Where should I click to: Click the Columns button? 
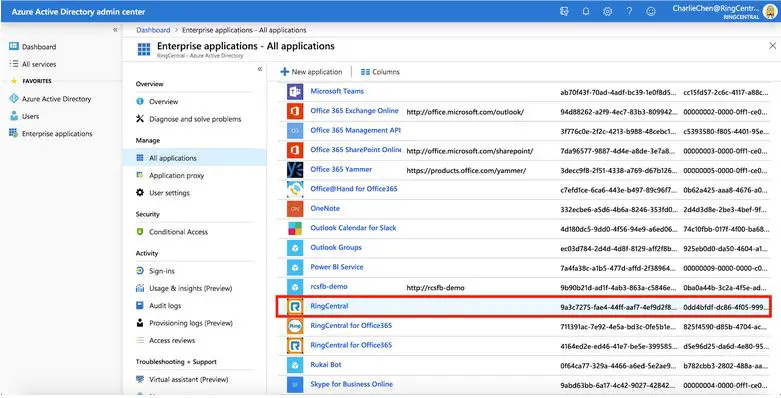[x=380, y=72]
